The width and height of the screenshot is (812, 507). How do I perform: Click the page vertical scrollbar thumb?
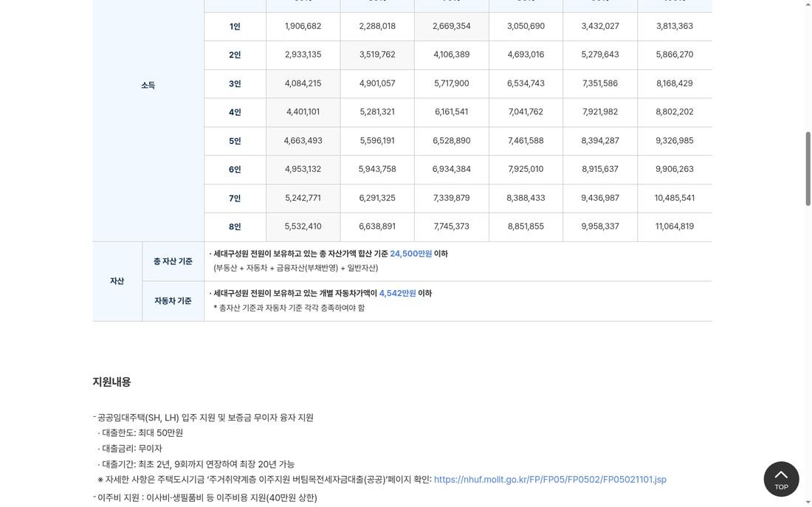coord(808,169)
